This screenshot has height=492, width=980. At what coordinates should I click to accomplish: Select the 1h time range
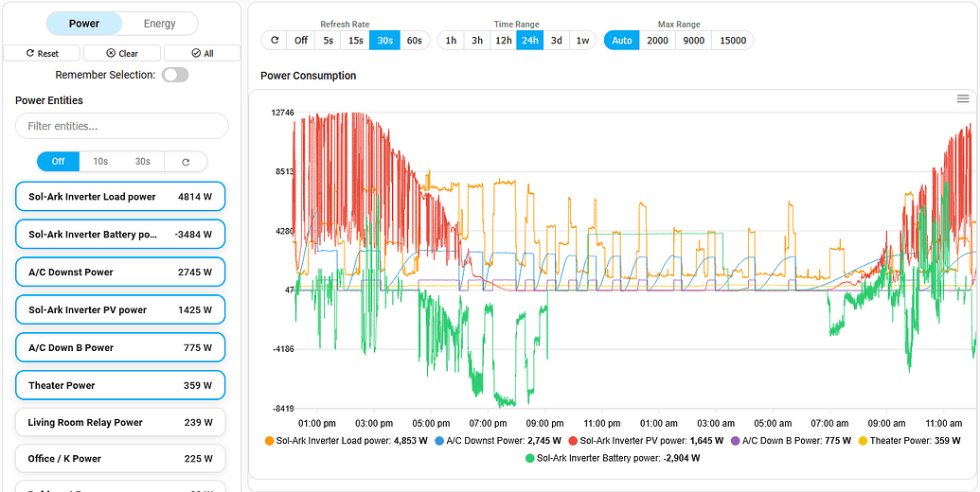click(x=451, y=40)
